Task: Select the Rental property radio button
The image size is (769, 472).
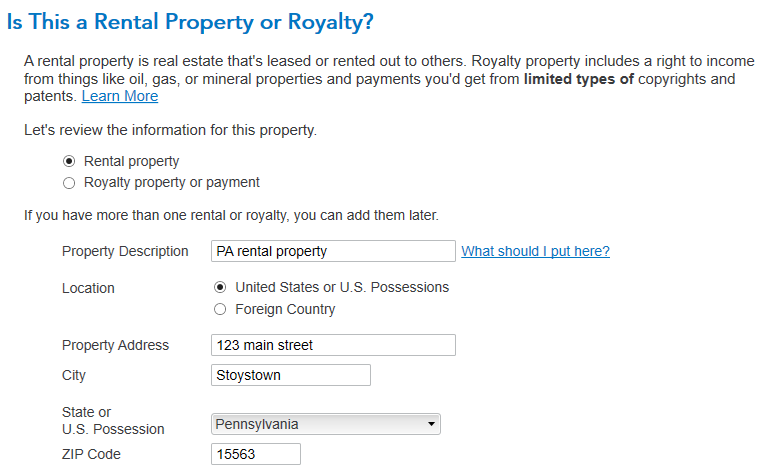Action: click(x=69, y=161)
